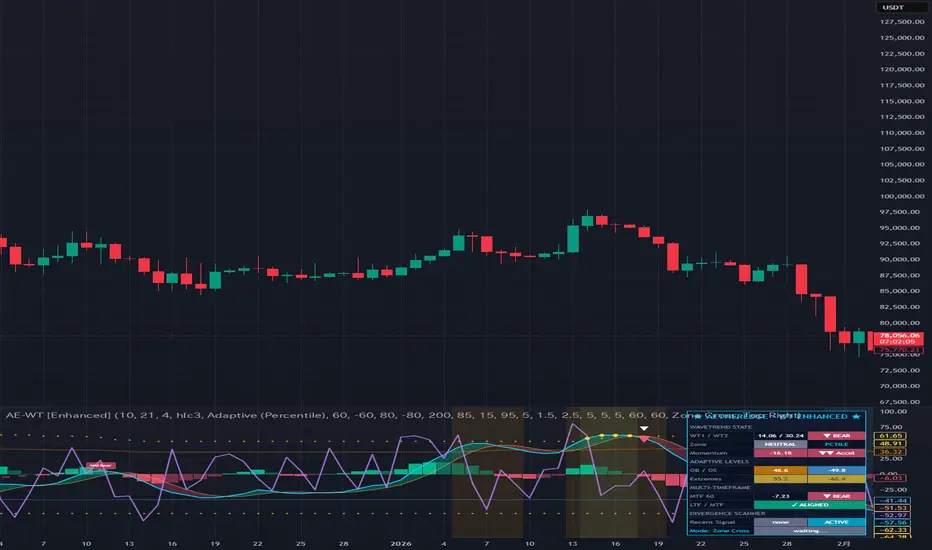932x550 pixels.
Task: Click the -41.44 oscillator axis label
Action: [893, 501]
